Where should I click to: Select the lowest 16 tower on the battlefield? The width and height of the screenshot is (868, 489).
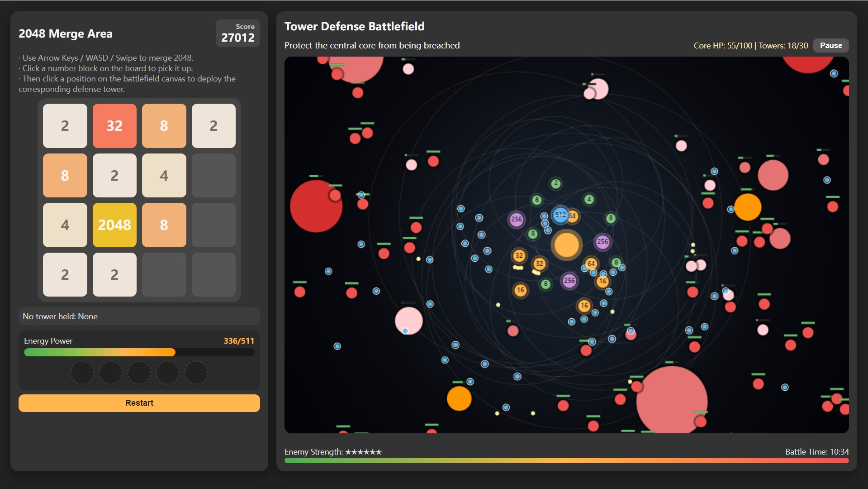click(584, 306)
